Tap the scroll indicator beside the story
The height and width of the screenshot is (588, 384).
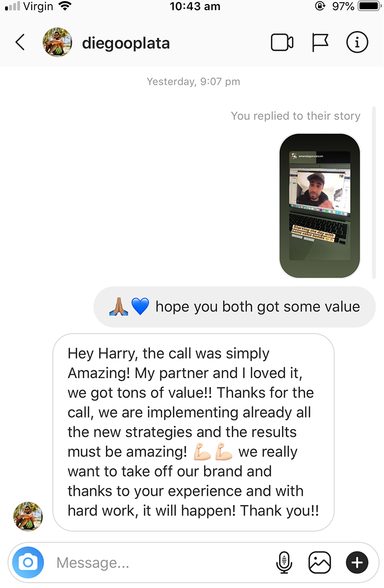pos(374,192)
